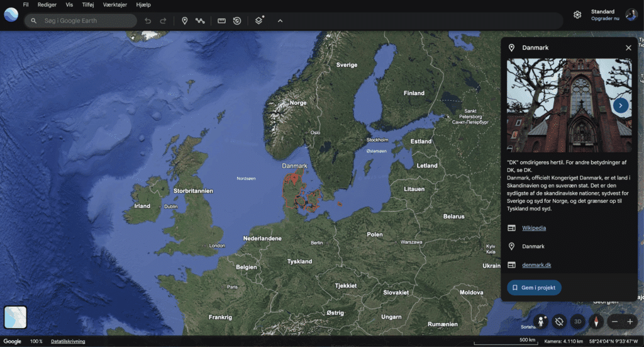
Task: Collapse the toolbar with chevron up
Action: point(280,21)
